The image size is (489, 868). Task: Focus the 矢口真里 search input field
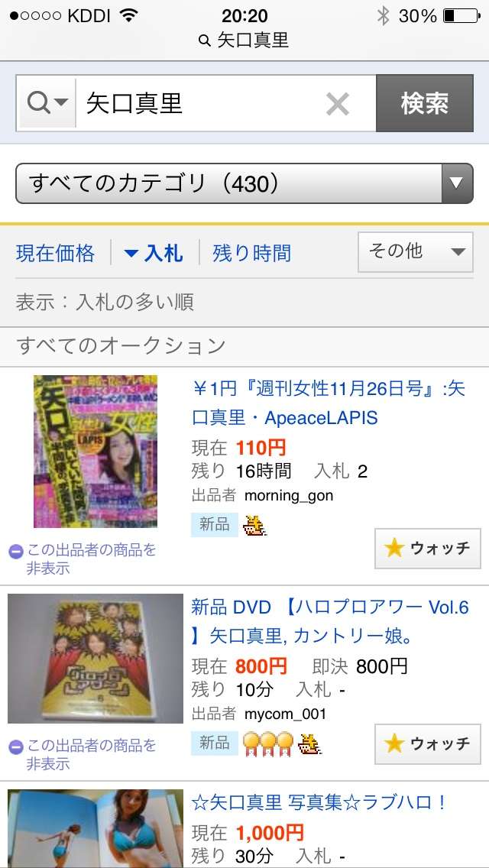pyautogui.click(x=202, y=103)
